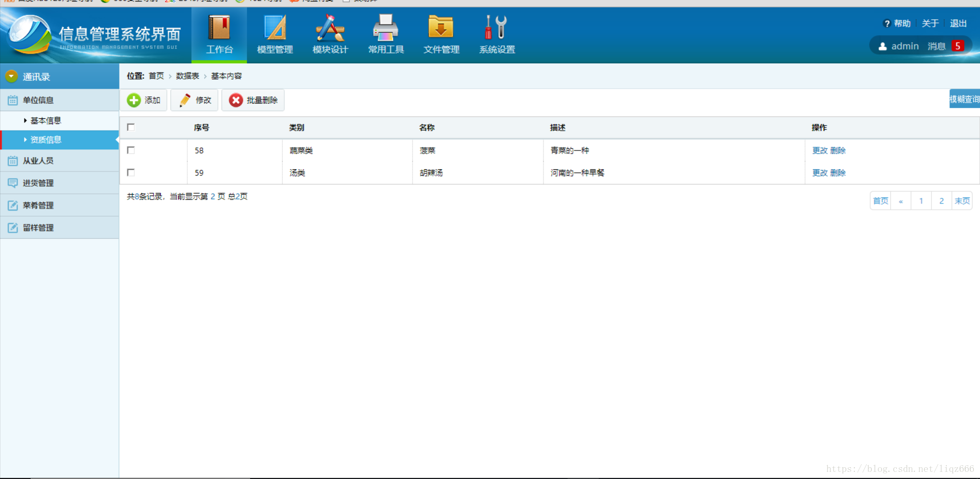Click the calendar icon beside 从业人员
Image resolution: width=980 pixels, height=479 pixels.
[x=13, y=161]
